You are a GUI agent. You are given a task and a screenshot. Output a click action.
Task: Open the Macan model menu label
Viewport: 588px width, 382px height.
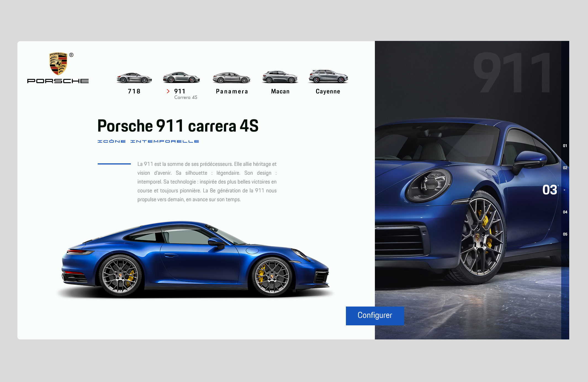pyautogui.click(x=280, y=91)
